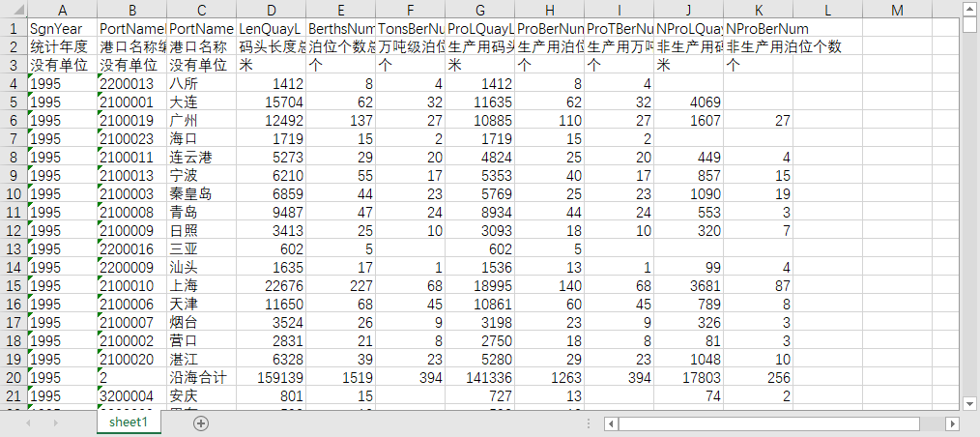Click cell with value 1519
980x437 pixels.
341,378
